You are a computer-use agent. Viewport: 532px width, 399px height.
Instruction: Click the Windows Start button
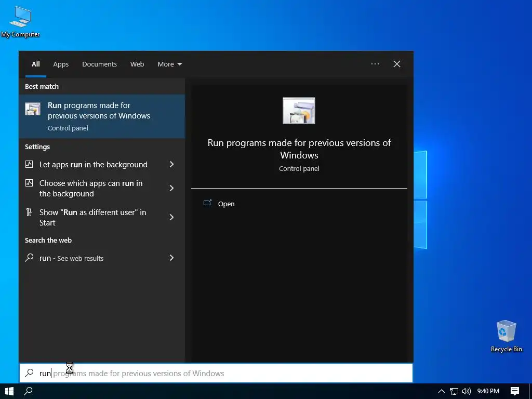tap(9, 391)
